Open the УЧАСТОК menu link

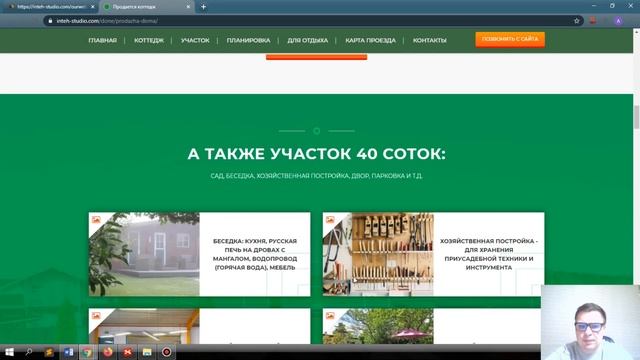pos(195,40)
